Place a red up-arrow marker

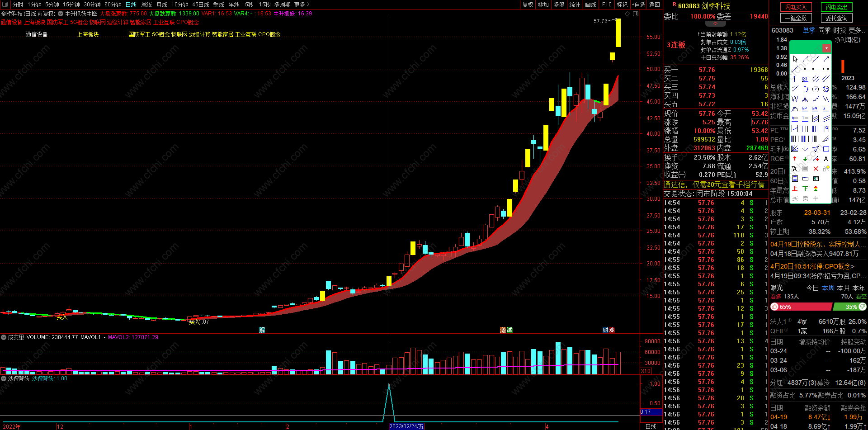(x=795, y=159)
